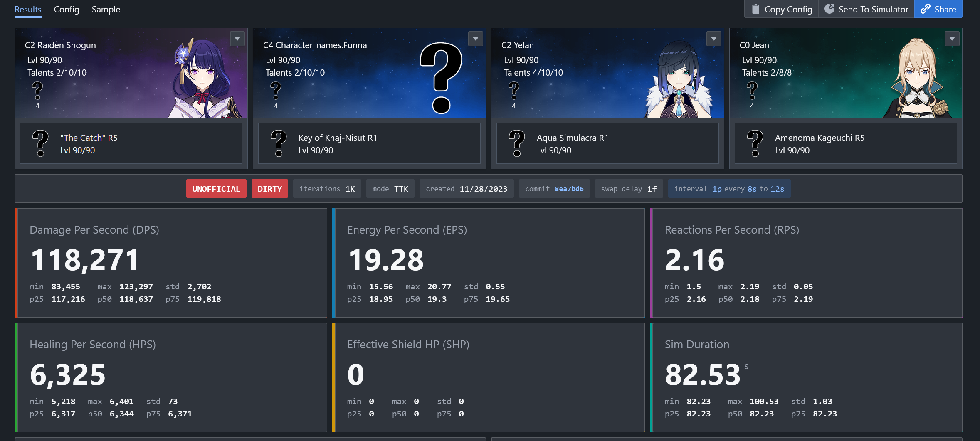Viewport: 980px width, 441px height.
Task: Click Raiden Shogun character portrait
Action: pyautogui.click(x=205, y=78)
